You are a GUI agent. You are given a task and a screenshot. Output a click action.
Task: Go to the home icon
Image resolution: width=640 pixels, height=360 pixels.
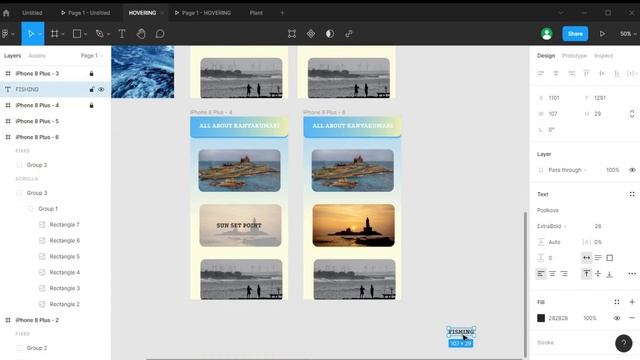(x=6, y=13)
